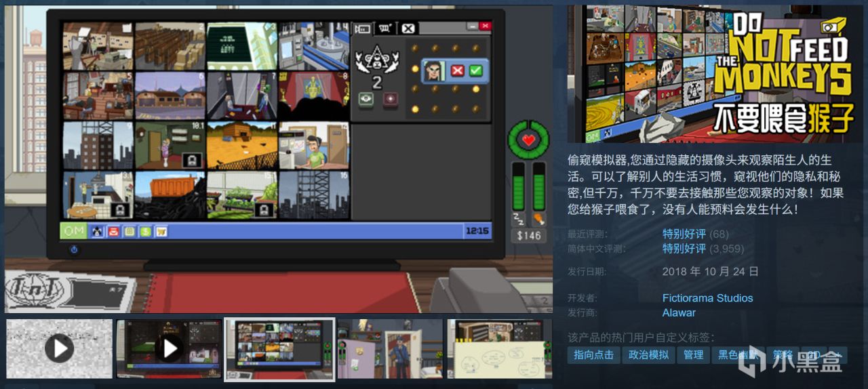Open camera feed 3 with green screen
Viewport: 868px width, 389px height.
241,46
